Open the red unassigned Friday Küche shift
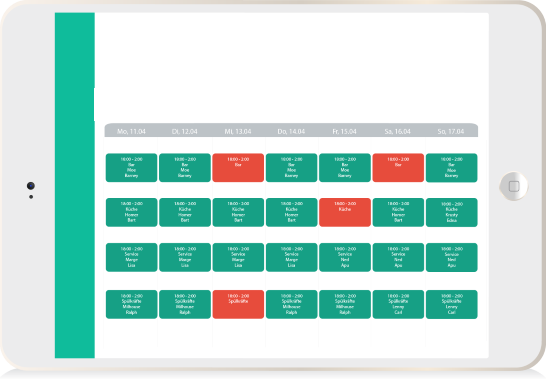The image size is (546, 380). coord(345,212)
